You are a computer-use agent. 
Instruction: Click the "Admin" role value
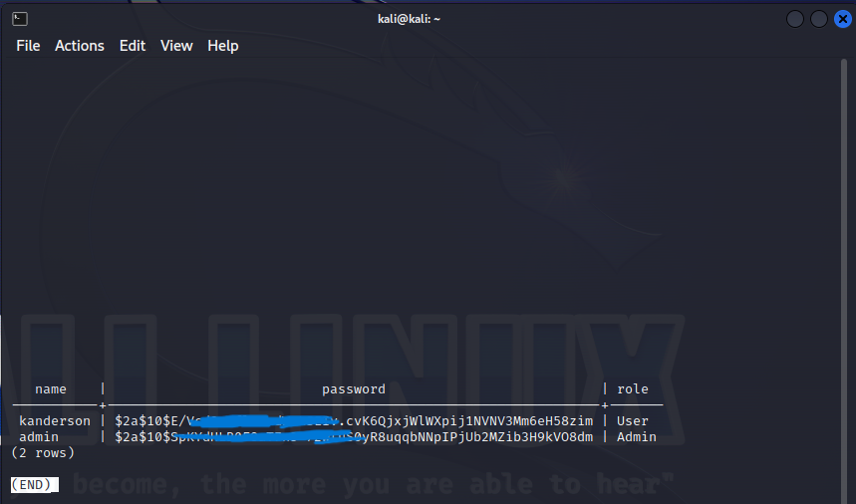pyautogui.click(x=637, y=437)
